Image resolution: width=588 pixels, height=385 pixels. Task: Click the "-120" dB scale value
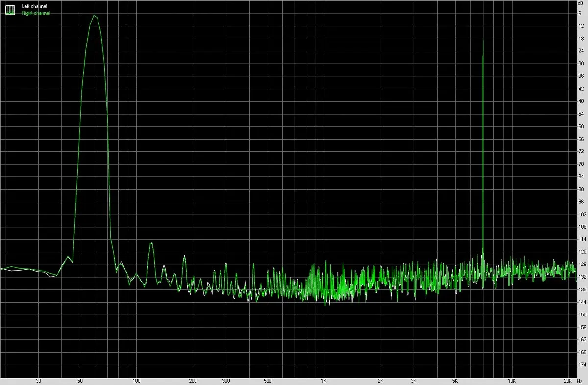pyautogui.click(x=581, y=252)
